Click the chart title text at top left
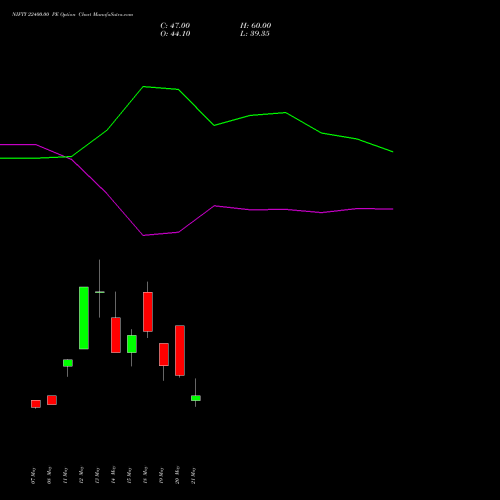This screenshot has width=500, height=500. (x=72, y=14)
